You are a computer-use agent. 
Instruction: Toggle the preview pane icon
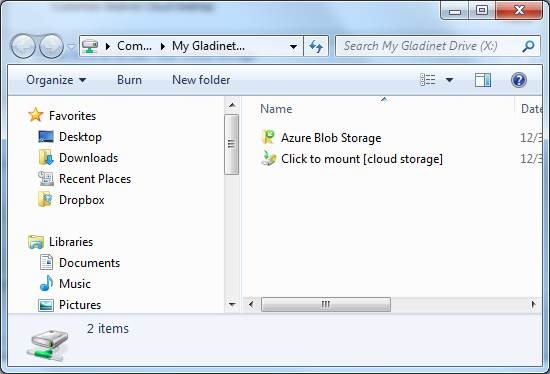(x=483, y=80)
